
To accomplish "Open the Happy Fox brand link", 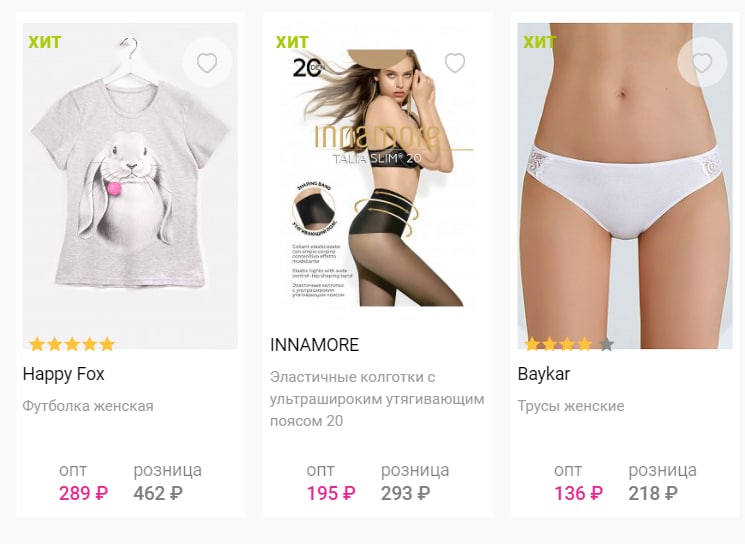I will tap(63, 374).
